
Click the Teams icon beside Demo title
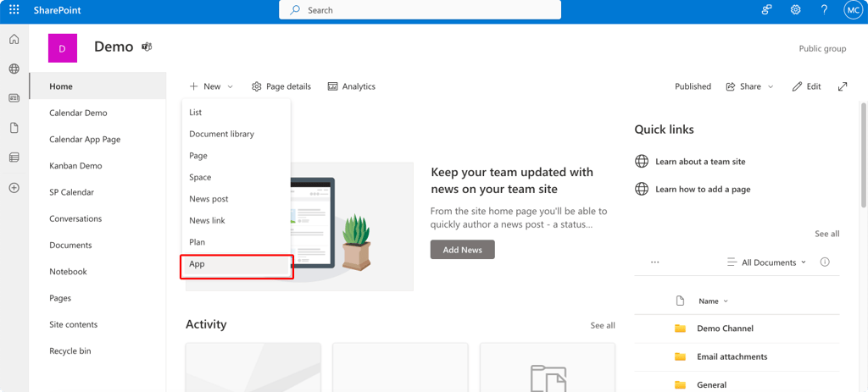tap(147, 47)
